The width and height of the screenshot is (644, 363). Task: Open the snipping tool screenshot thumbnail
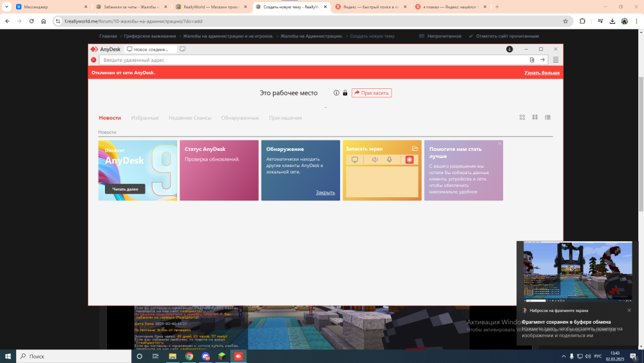coord(578,271)
